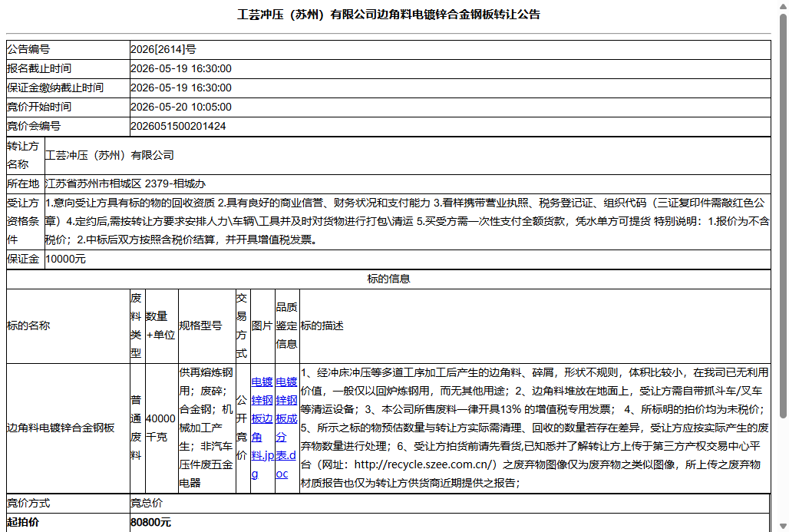The width and height of the screenshot is (789, 532).
Task: Click the quantity 40000千克 cell
Action: [161, 428]
